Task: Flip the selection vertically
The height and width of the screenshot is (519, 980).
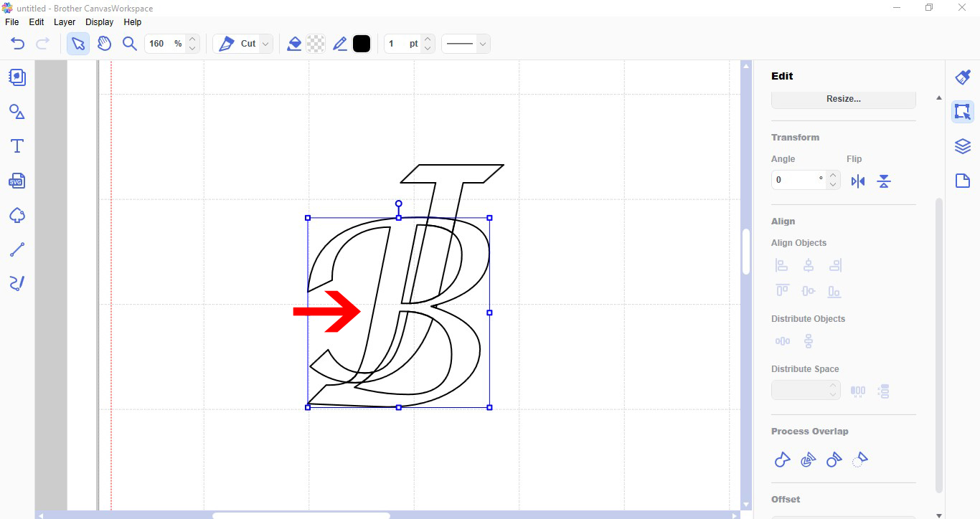Action: coord(884,181)
